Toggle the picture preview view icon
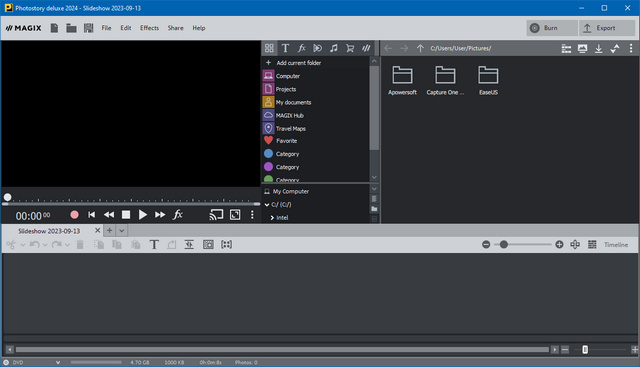The height and width of the screenshot is (367, 640). click(582, 49)
